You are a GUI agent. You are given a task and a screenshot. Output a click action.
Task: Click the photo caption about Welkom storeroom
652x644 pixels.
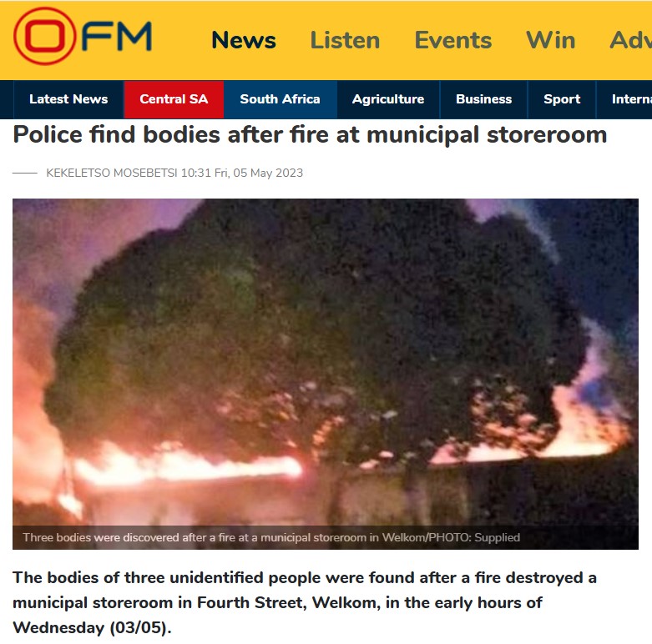point(271,537)
